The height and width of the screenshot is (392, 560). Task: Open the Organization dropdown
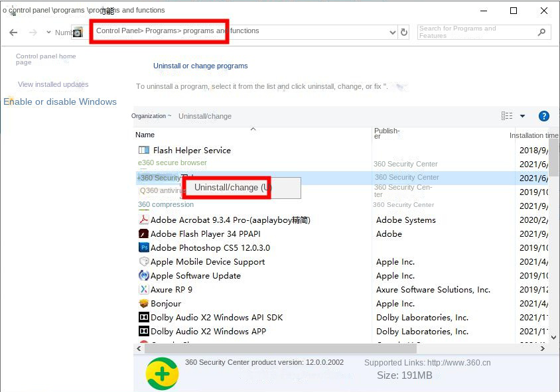[x=151, y=115]
